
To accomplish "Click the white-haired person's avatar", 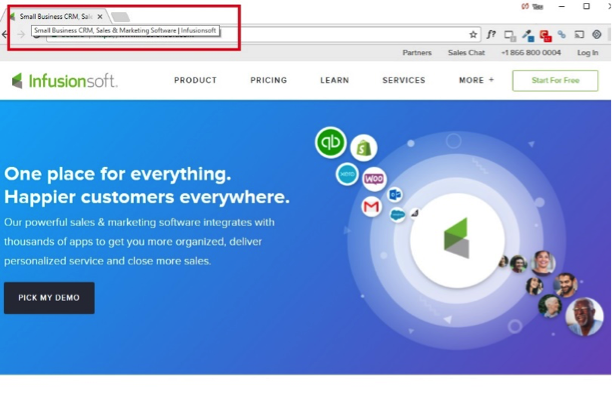I will (x=550, y=306).
